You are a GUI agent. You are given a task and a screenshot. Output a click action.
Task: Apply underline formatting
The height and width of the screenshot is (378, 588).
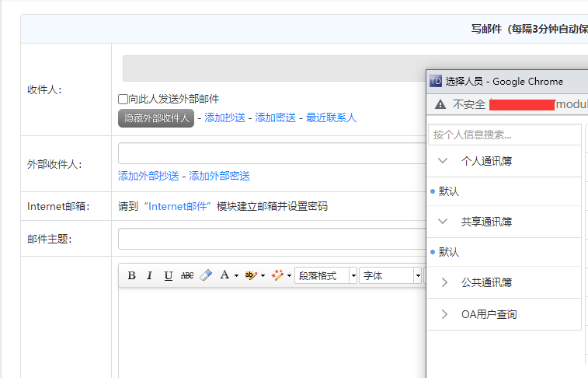click(x=168, y=275)
